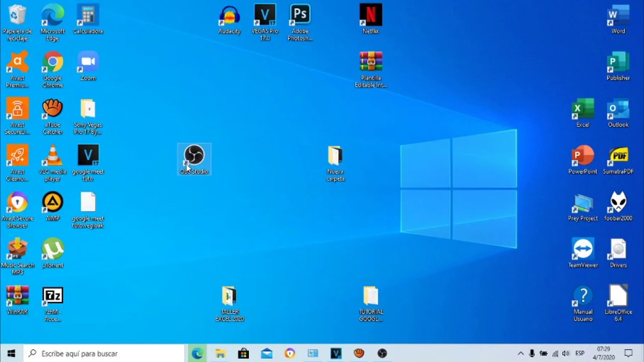644x362 pixels.
Task: Select the google meet tuto Vegas project
Action: [88, 163]
